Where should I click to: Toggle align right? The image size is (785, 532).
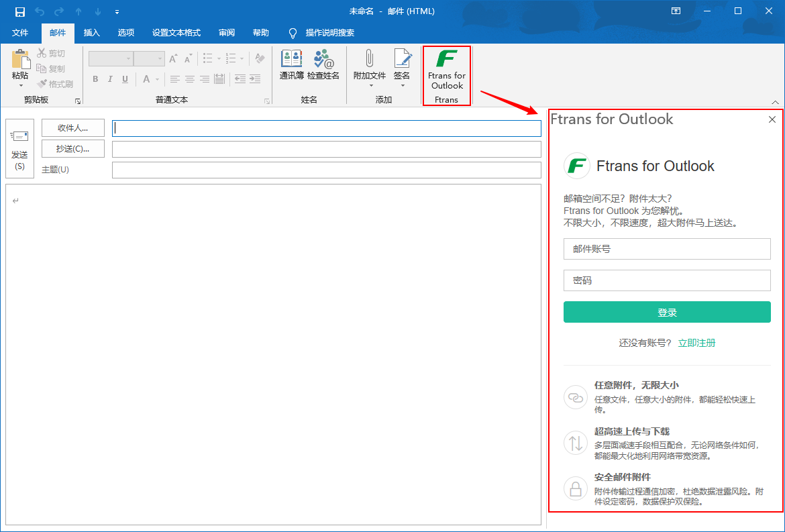point(204,78)
